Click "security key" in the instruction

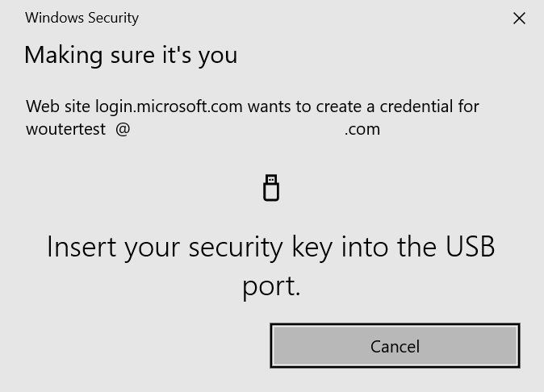click(261, 247)
